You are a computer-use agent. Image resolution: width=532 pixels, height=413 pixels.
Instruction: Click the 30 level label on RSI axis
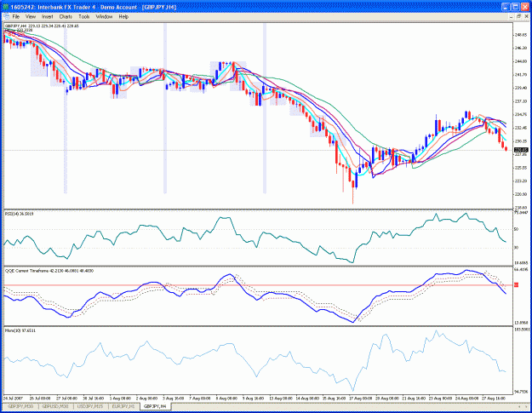pyautogui.click(x=516, y=248)
